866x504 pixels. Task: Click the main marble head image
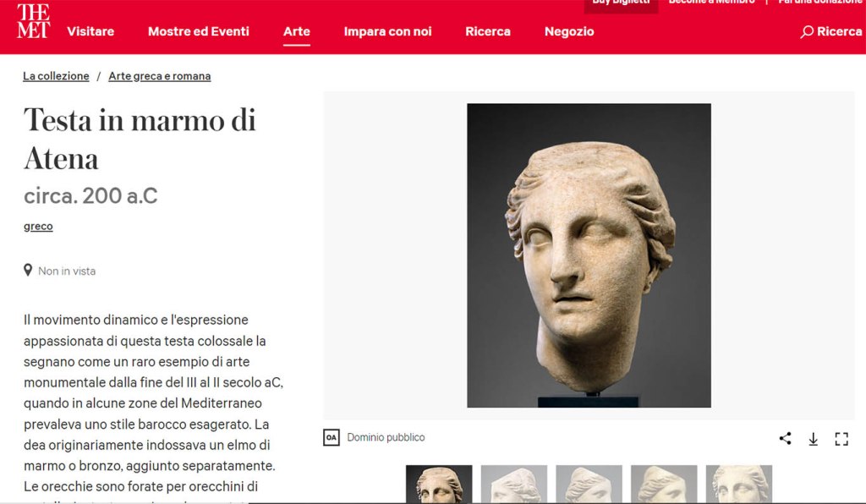[589, 255]
